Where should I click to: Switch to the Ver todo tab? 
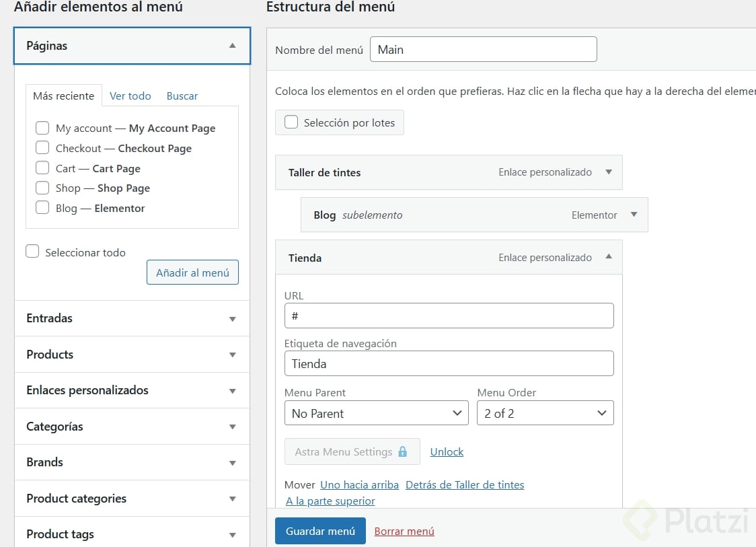coord(130,96)
